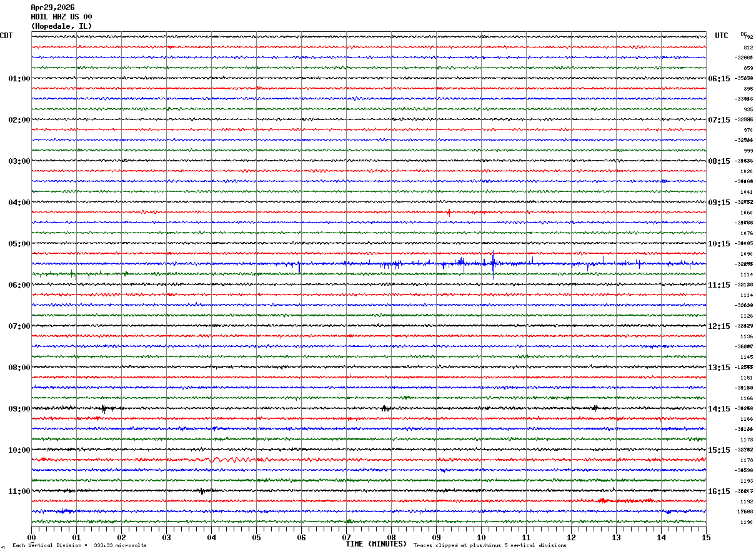Click the "11" minute axis tick label
The image size is (756, 554).
pos(526,537)
